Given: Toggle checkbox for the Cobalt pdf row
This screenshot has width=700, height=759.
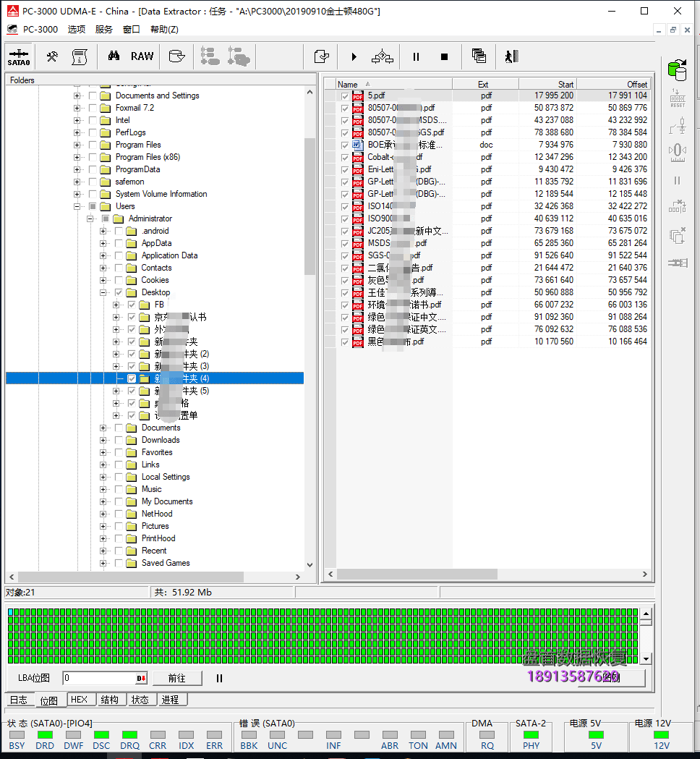Looking at the screenshot, I should [344, 157].
